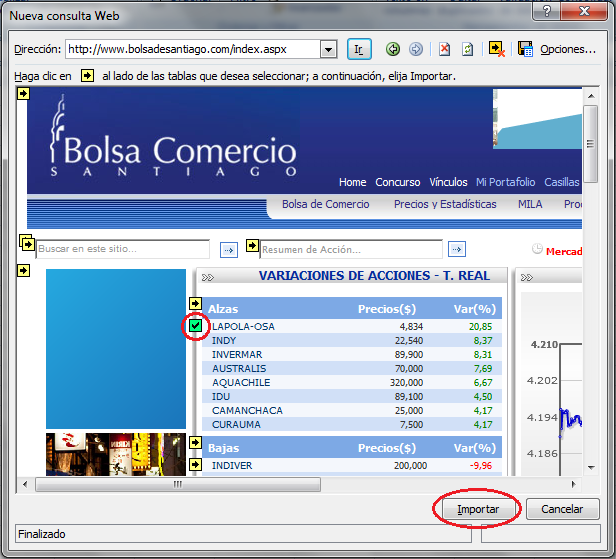Viewport: 616px width, 559px height.
Task: Click the red Mercado link
Action: pyautogui.click(x=564, y=251)
